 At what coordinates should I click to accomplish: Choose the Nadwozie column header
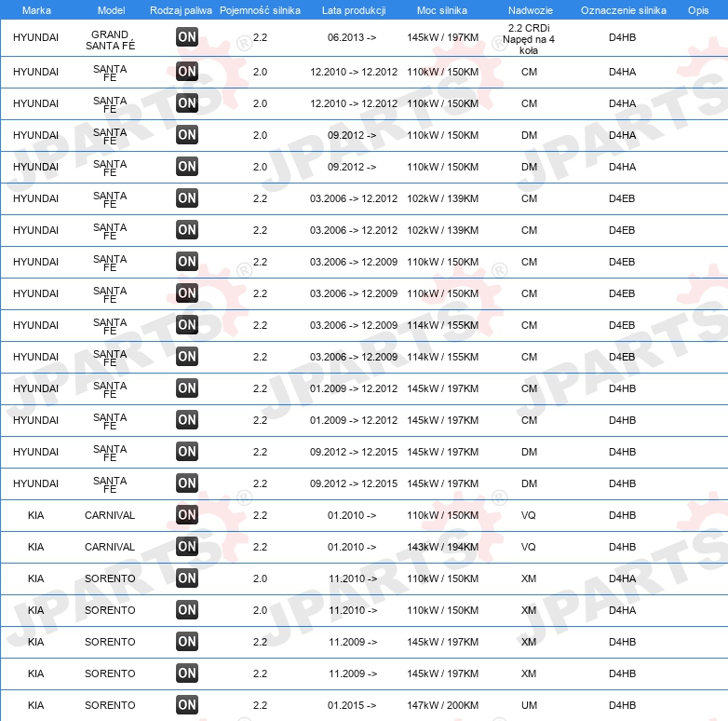coord(531,10)
